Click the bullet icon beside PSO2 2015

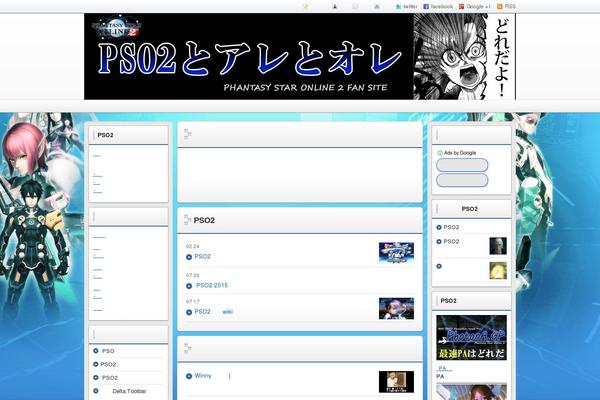189,286
